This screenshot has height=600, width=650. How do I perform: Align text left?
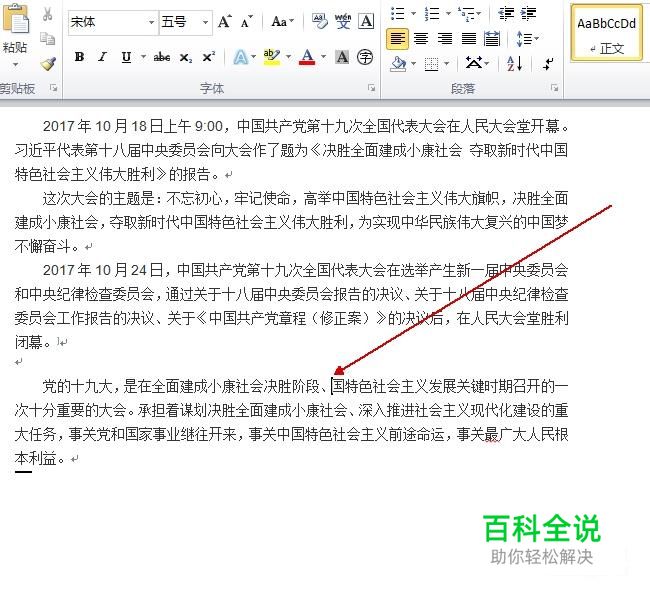(398, 39)
